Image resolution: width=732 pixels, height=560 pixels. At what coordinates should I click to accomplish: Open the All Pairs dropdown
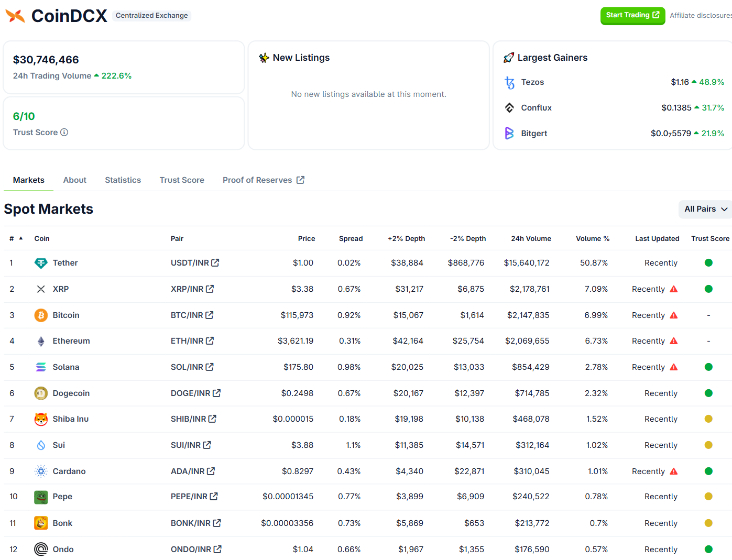click(x=705, y=209)
